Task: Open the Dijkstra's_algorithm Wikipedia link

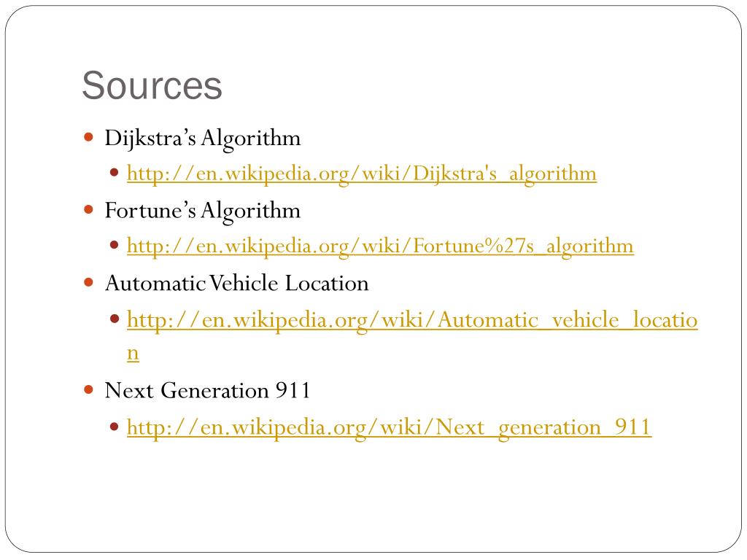Action: (362, 174)
